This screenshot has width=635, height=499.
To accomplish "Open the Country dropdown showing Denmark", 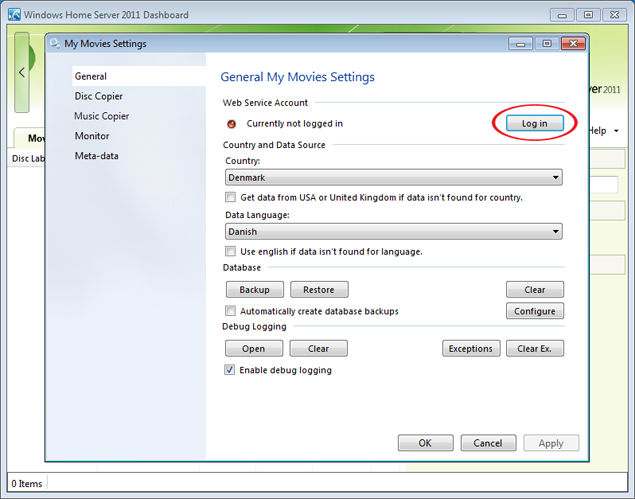I will point(394,177).
